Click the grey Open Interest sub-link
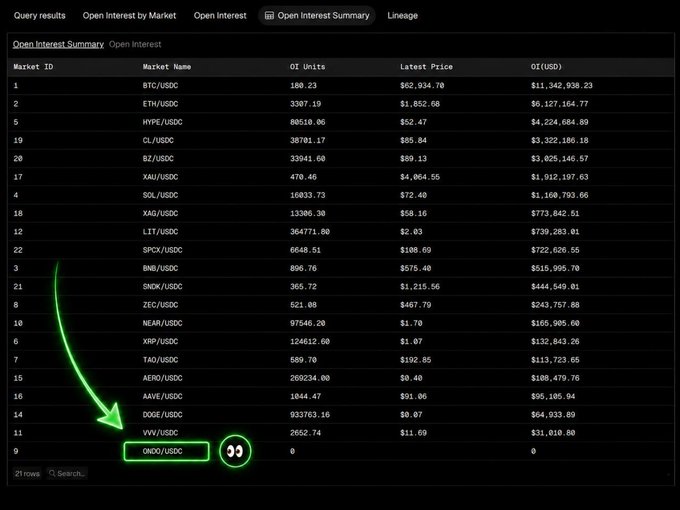Viewport: 680px width, 510px height. tap(135, 44)
